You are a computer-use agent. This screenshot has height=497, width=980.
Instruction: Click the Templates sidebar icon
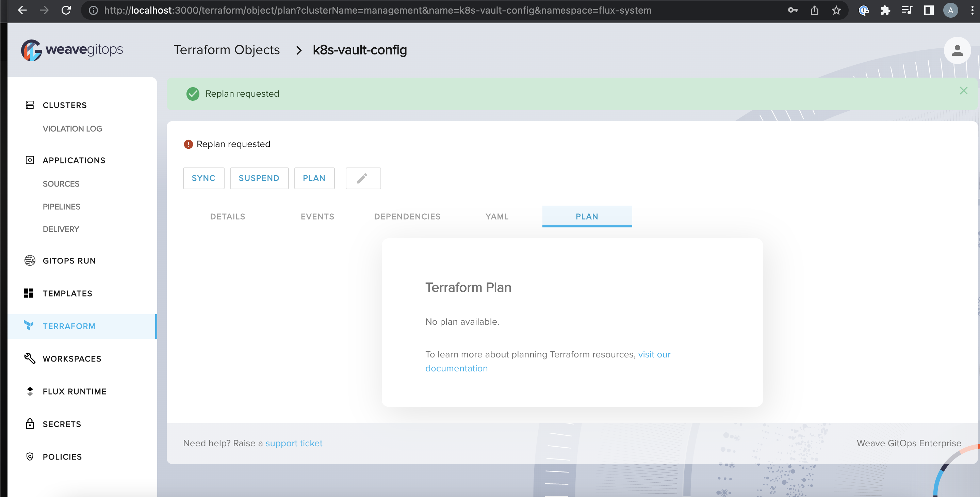[29, 293]
